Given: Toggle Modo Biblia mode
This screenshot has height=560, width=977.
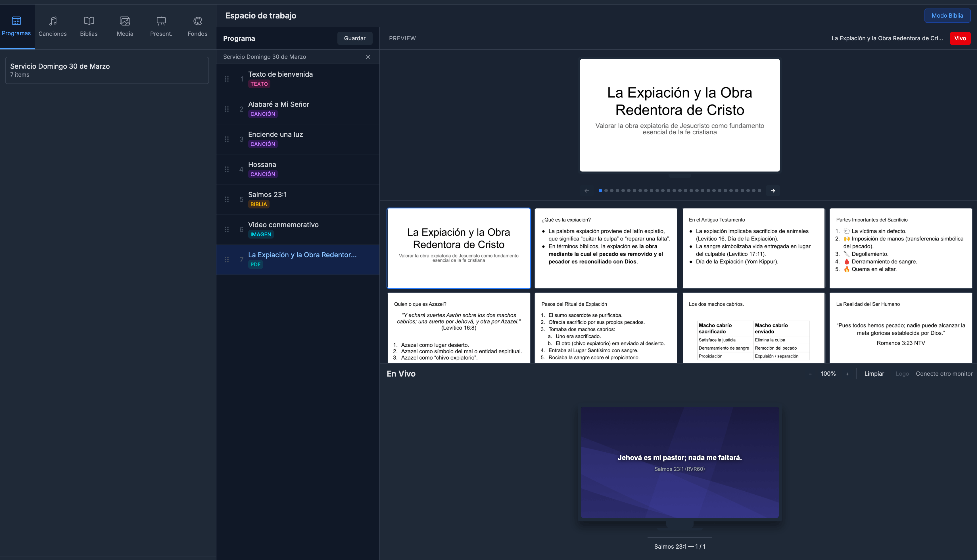Looking at the screenshot, I should tap(947, 15).
